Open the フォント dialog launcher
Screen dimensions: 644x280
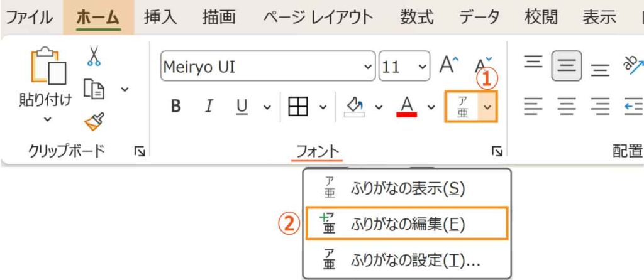pyautogui.click(x=497, y=152)
